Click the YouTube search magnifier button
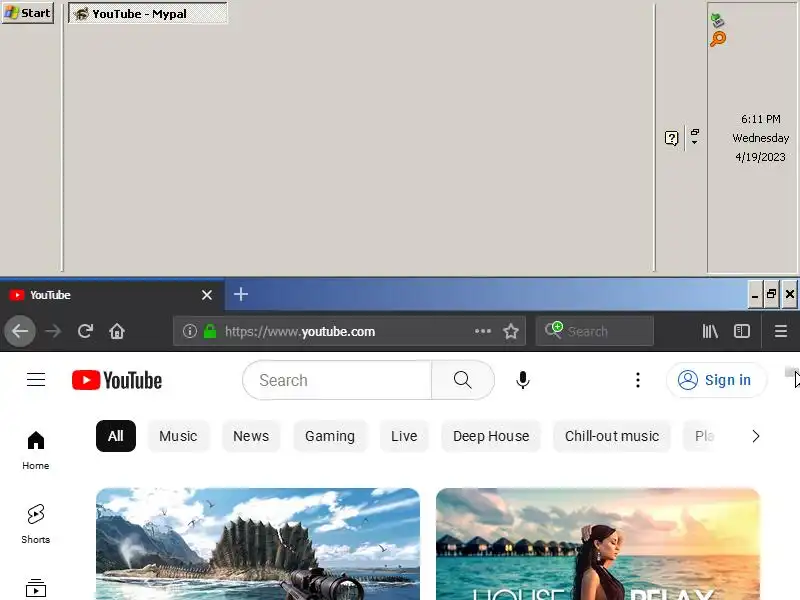Image resolution: width=800 pixels, height=600 pixels. click(x=463, y=380)
